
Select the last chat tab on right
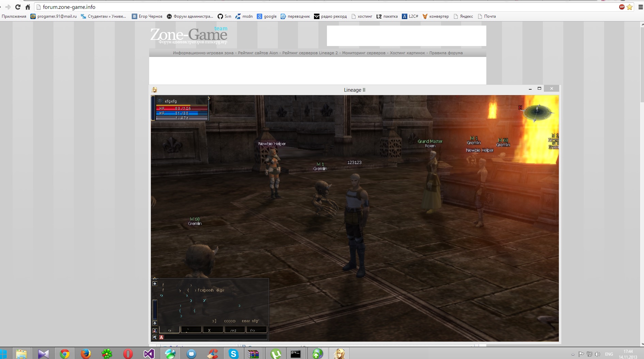256,330
